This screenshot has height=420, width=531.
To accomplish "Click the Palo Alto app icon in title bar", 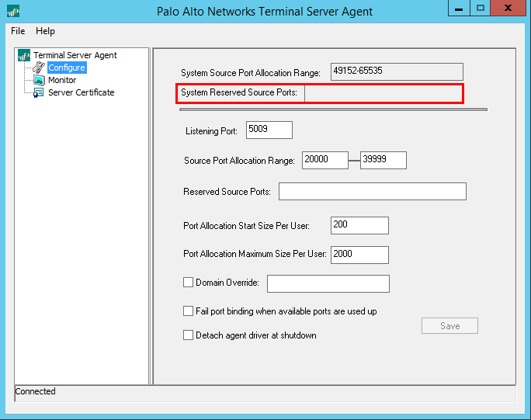I will 13,12.
